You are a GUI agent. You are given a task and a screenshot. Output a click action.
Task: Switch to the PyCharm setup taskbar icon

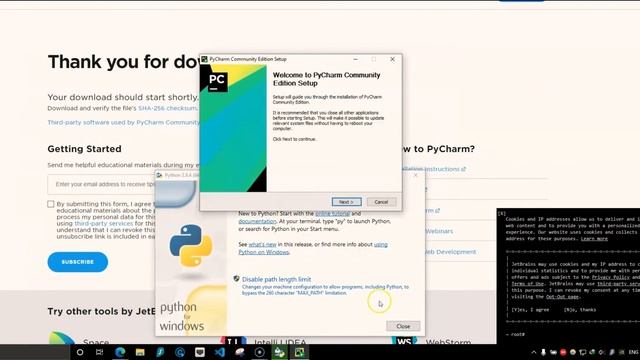point(299,352)
